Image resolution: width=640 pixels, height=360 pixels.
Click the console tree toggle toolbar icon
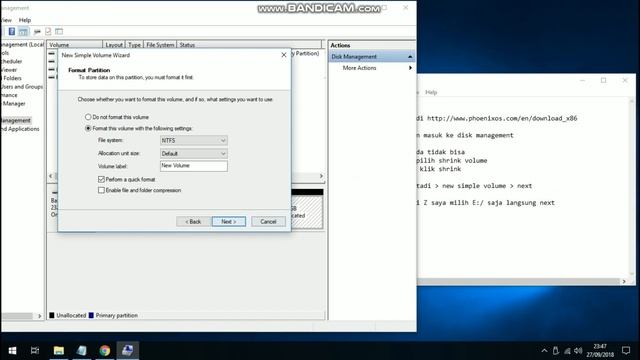[x=23, y=31]
